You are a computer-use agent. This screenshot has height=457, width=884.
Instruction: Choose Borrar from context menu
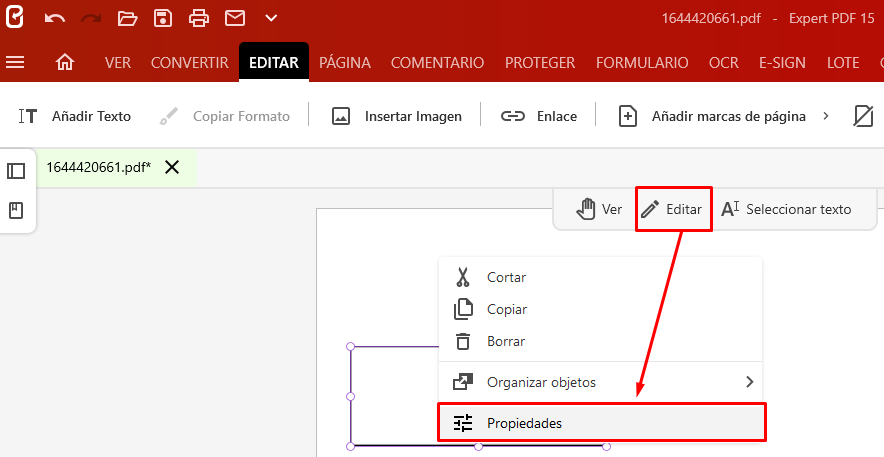[x=600, y=341]
